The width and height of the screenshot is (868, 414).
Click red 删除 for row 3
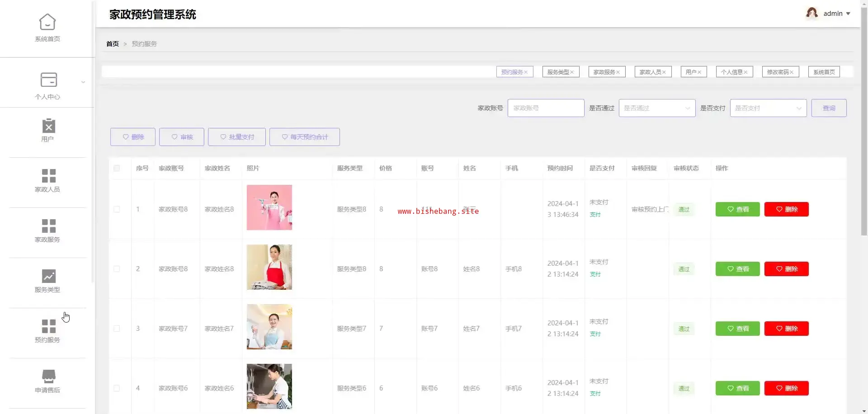787,329
